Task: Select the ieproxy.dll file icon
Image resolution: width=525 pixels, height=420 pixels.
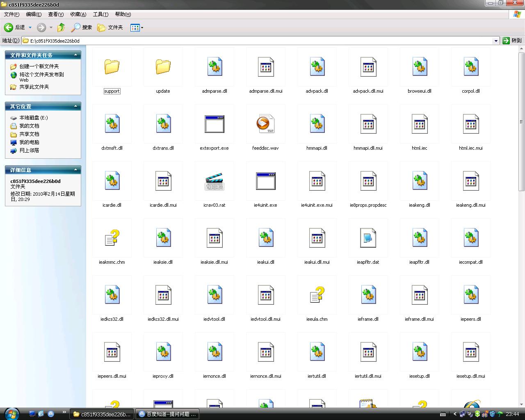Action: pos(163,352)
